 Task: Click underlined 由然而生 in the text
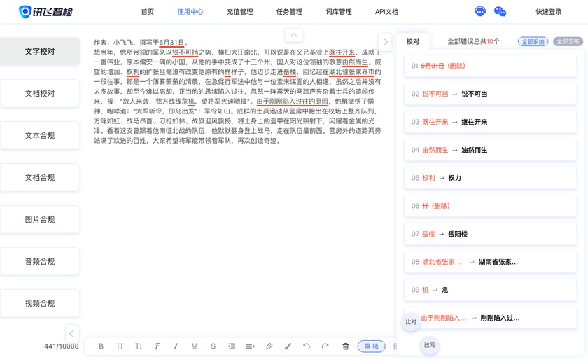(355, 62)
